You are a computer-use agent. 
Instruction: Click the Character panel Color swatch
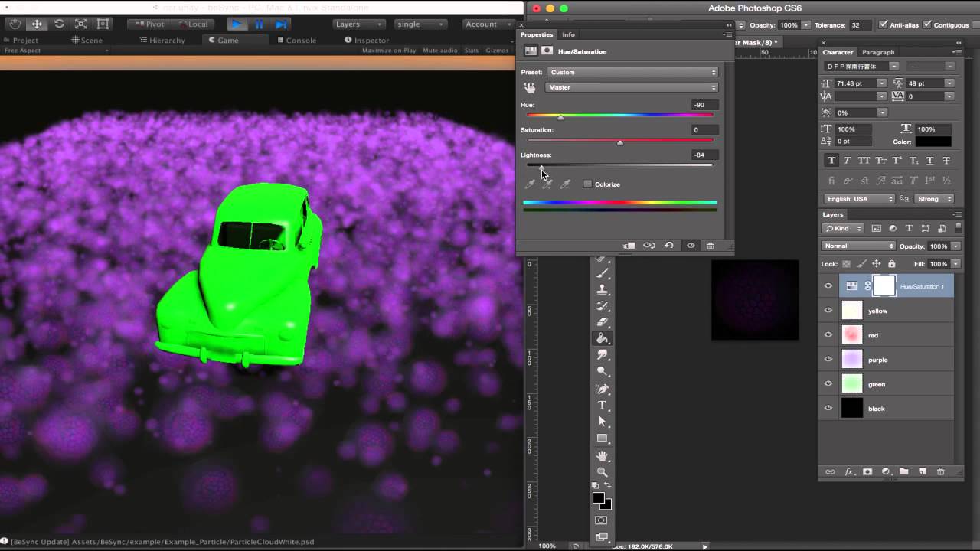933,142
